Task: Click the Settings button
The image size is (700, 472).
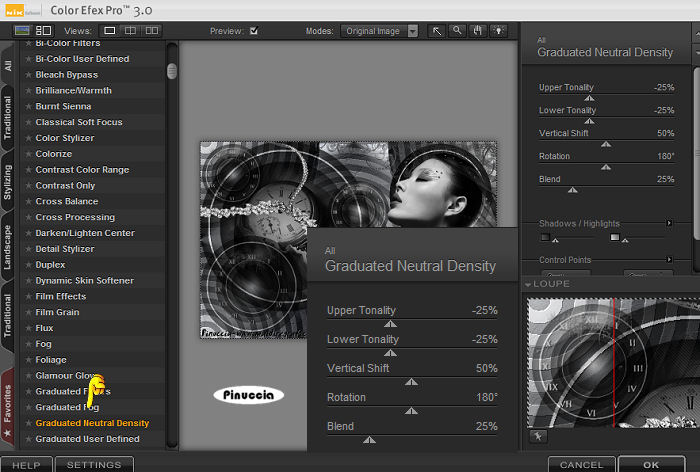Action: (94, 465)
